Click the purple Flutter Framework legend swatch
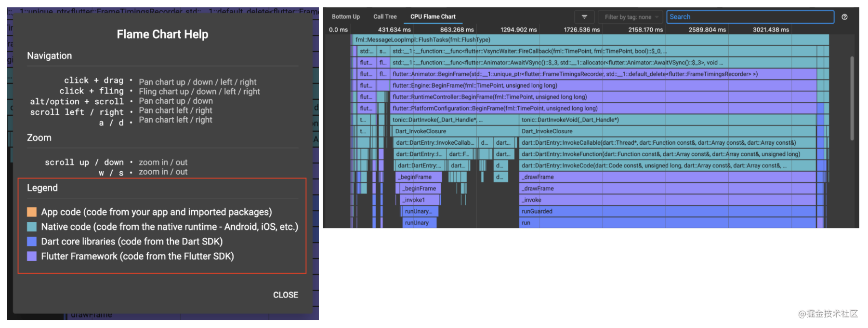This screenshot has width=868, height=328. coord(32,256)
